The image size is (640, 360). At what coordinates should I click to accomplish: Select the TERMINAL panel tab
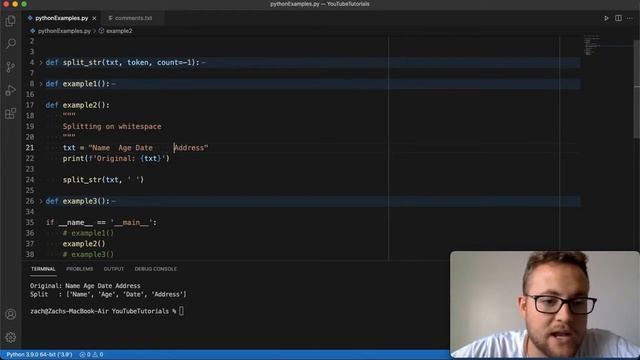tap(43, 269)
